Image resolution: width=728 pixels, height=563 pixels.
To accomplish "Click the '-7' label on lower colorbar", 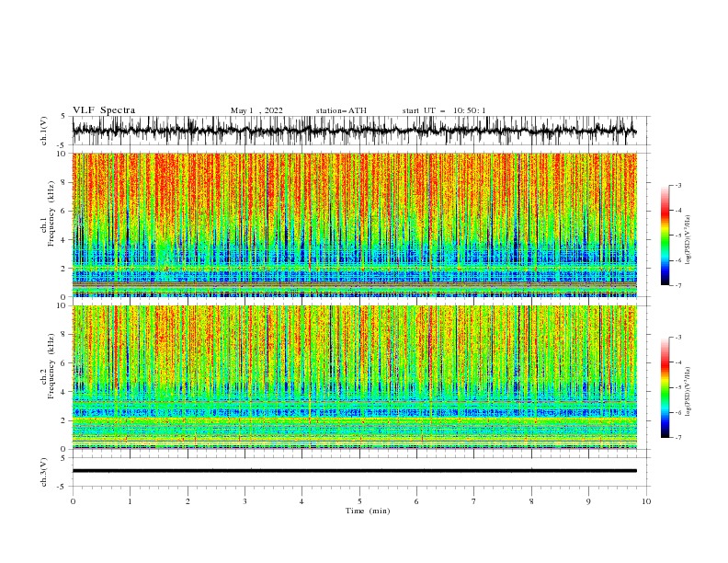I will tap(678, 437).
